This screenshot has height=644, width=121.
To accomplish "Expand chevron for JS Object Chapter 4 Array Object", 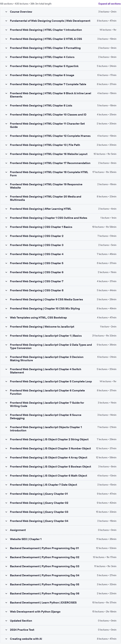I will tap(6, 457).
